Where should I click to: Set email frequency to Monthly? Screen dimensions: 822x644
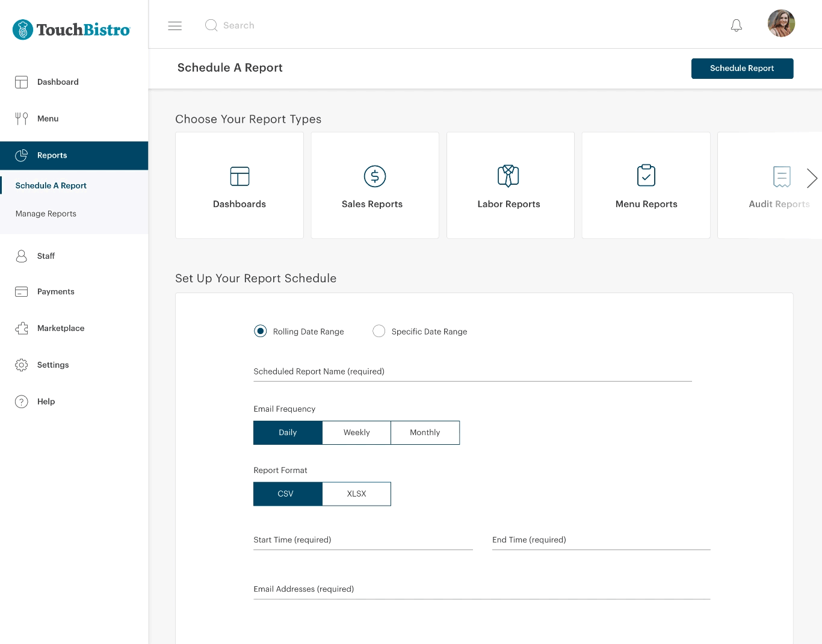[425, 433]
